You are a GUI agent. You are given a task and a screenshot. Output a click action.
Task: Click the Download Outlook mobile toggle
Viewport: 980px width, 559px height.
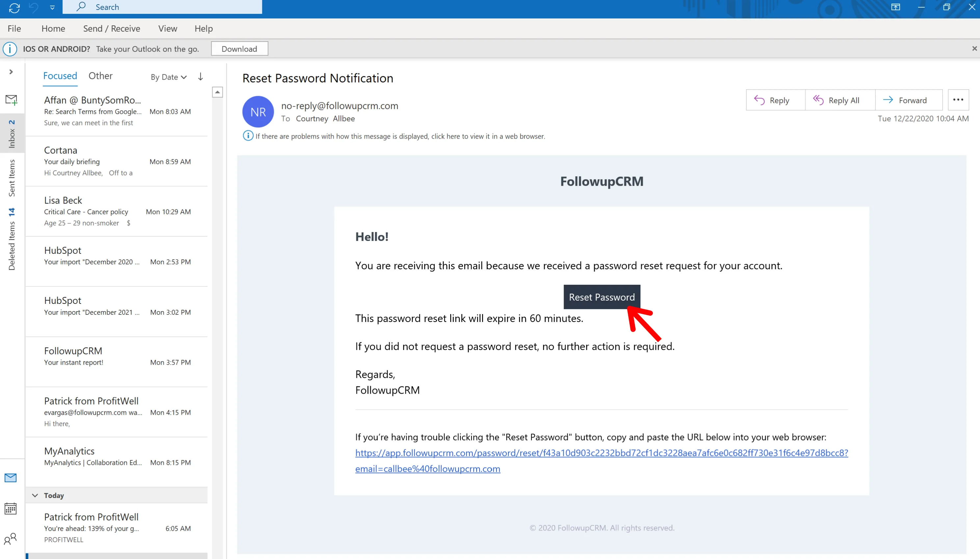pyautogui.click(x=239, y=48)
